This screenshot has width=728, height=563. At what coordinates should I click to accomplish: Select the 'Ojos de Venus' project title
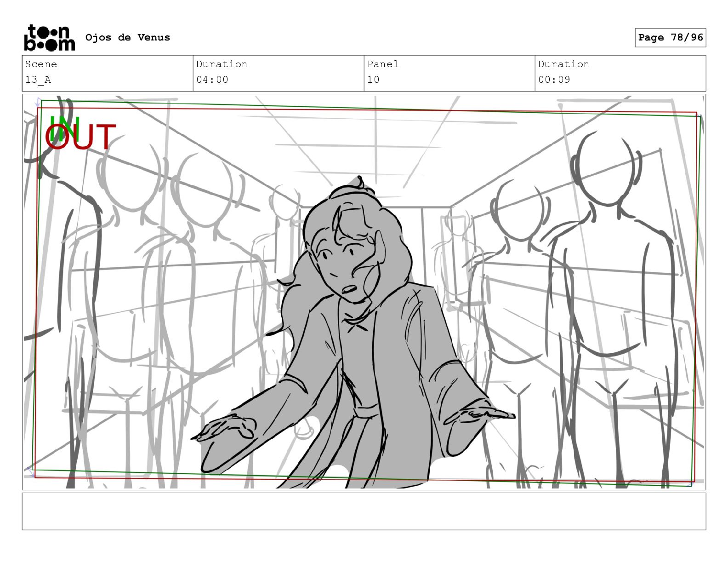tap(127, 38)
